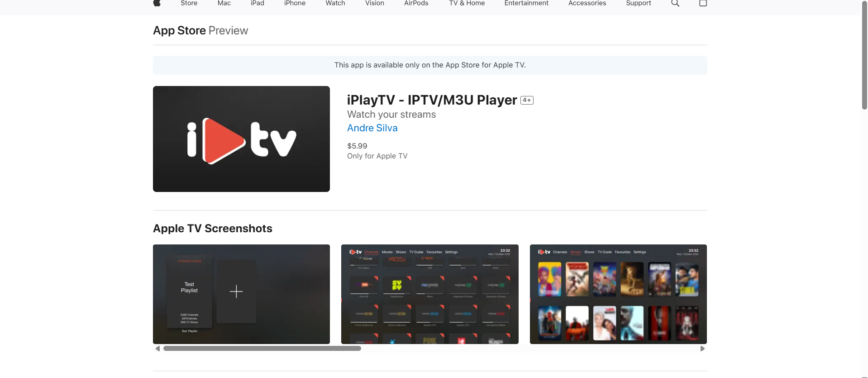Open developer Andre Silva link
Viewport: 868px width, 378px height.
click(x=372, y=128)
